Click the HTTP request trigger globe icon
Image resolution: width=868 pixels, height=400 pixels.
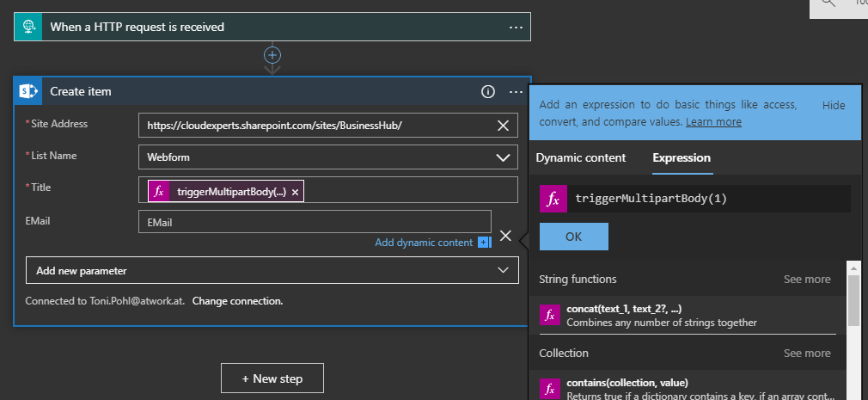[x=29, y=27]
